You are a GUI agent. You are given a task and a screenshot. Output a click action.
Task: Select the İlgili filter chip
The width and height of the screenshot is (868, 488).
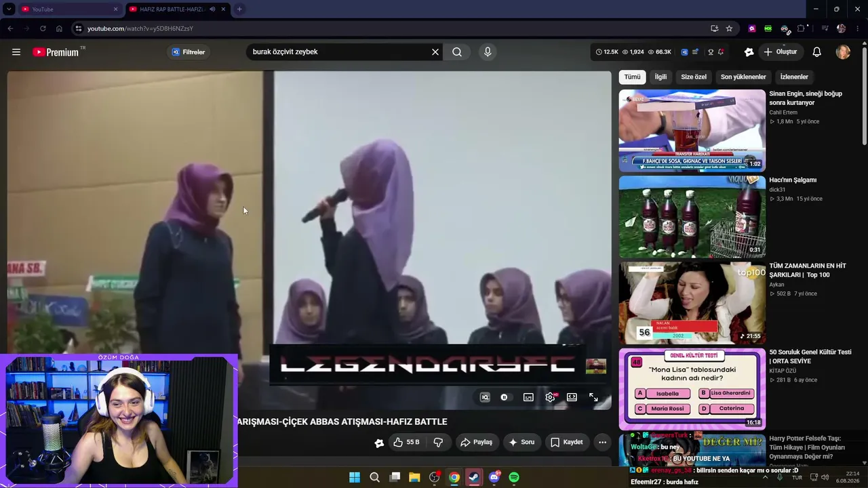click(660, 77)
